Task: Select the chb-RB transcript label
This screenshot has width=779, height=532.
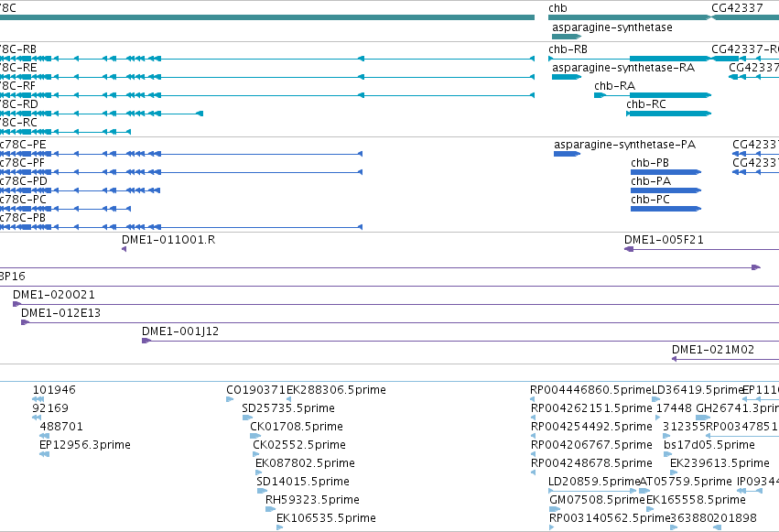Action: tap(568, 49)
